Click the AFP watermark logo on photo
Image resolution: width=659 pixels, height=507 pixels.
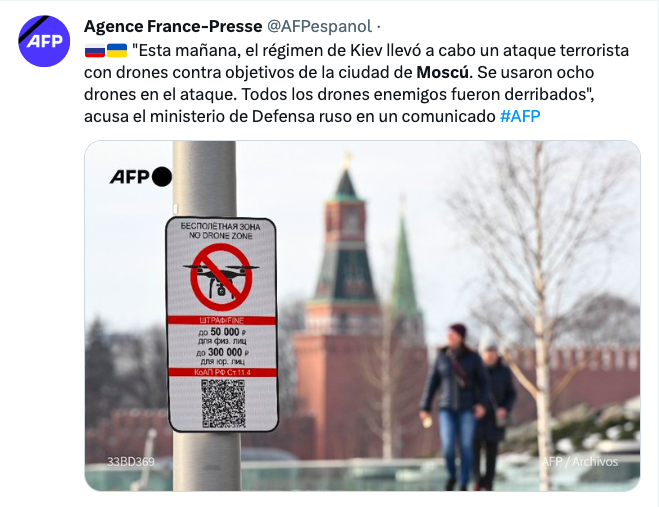(129, 177)
